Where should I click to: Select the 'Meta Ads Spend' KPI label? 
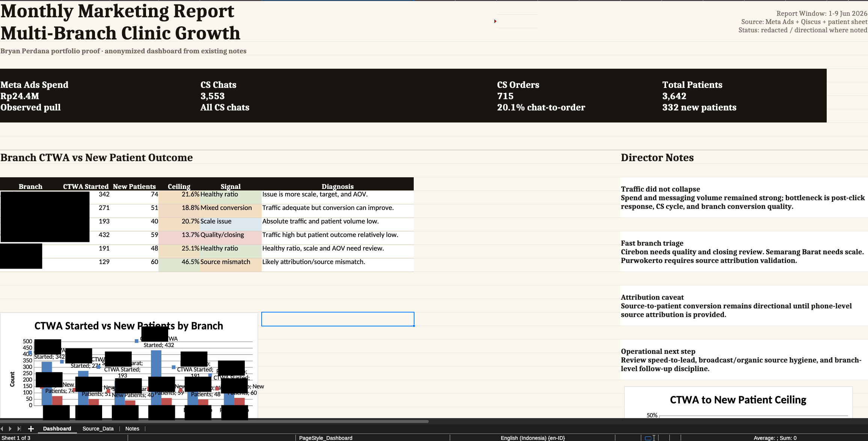tap(35, 85)
